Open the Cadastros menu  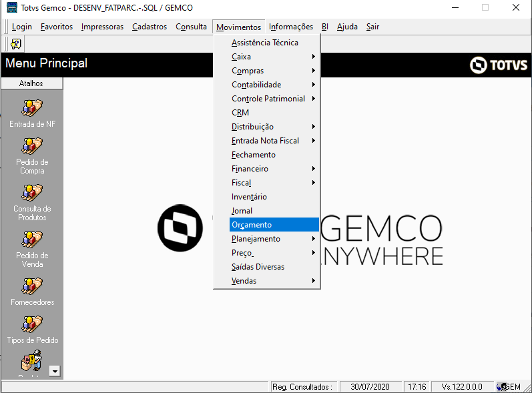150,27
